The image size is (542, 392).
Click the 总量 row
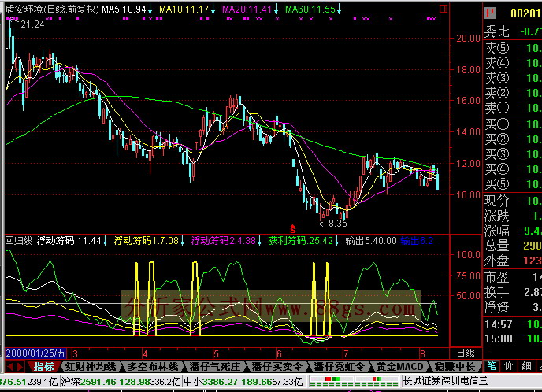point(513,246)
